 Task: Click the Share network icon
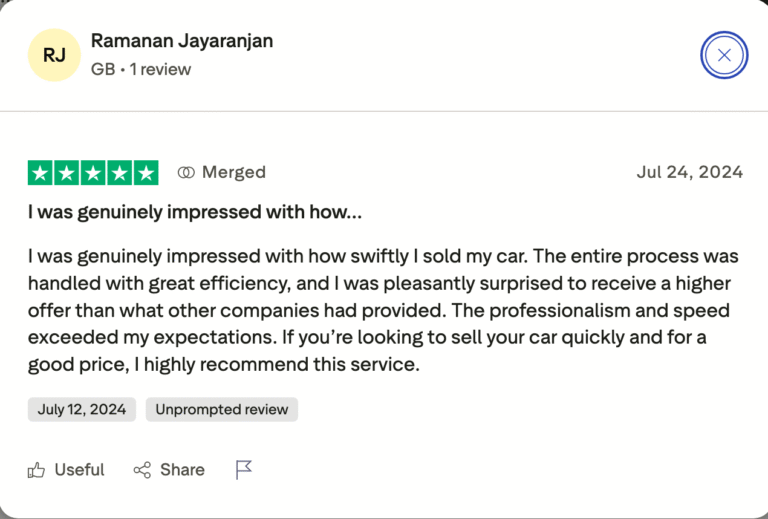pos(142,470)
